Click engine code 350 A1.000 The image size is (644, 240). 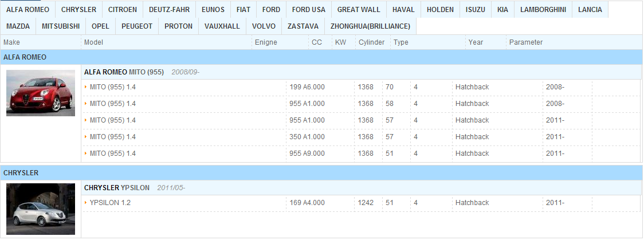(307, 137)
